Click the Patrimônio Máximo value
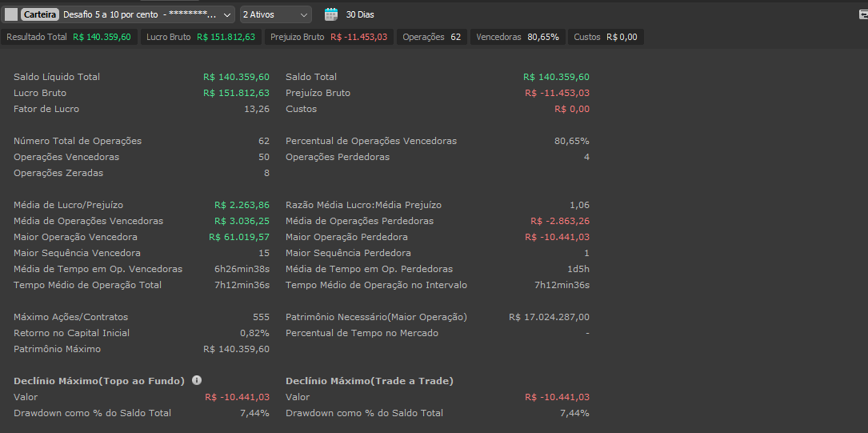 pyautogui.click(x=236, y=350)
